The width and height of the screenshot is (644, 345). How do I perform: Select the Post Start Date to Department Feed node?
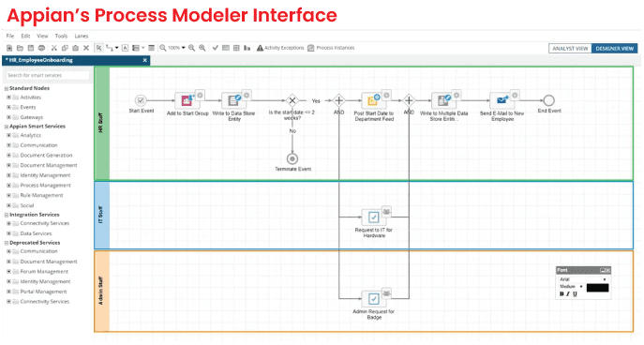[374, 100]
